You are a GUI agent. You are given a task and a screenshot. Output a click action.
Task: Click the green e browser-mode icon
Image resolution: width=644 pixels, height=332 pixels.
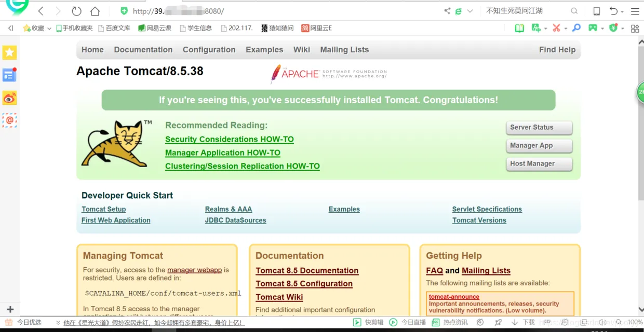(459, 11)
